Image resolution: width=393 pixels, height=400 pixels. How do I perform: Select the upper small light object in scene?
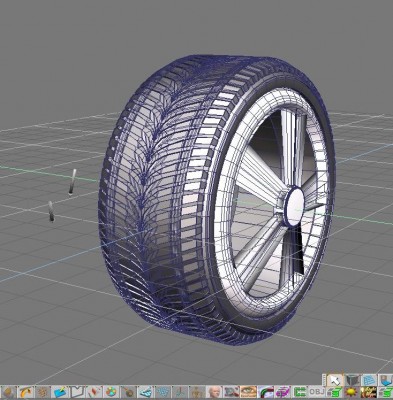tap(72, 182)
